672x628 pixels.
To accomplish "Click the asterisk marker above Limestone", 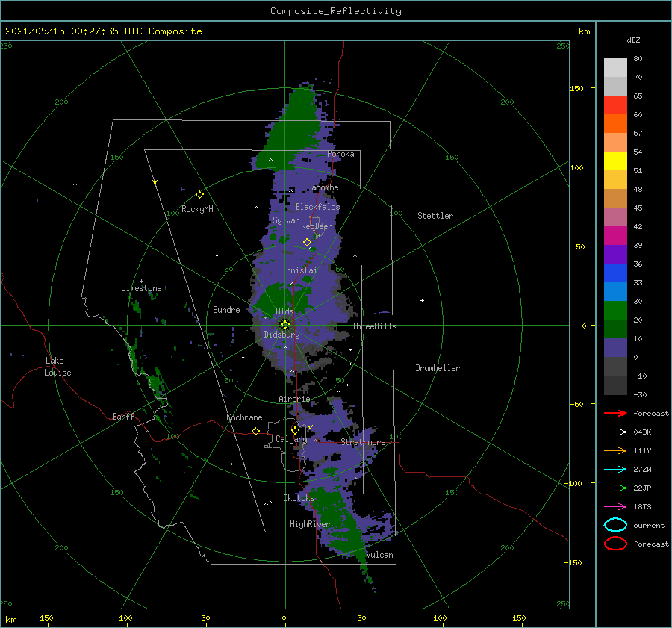I will pyautogui.click(x=141, y=282).
